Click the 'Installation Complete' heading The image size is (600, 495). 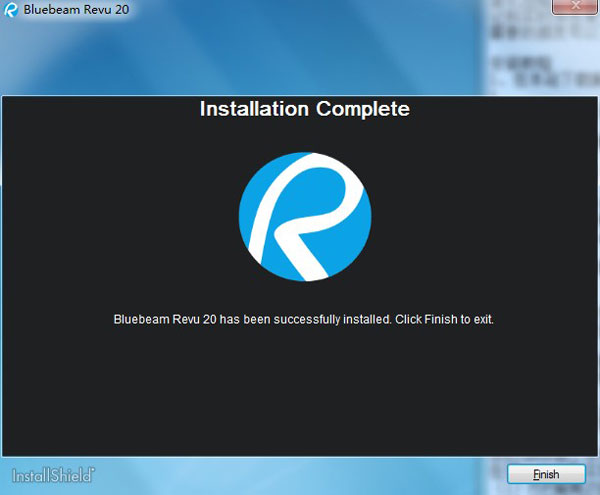[305, 109]
